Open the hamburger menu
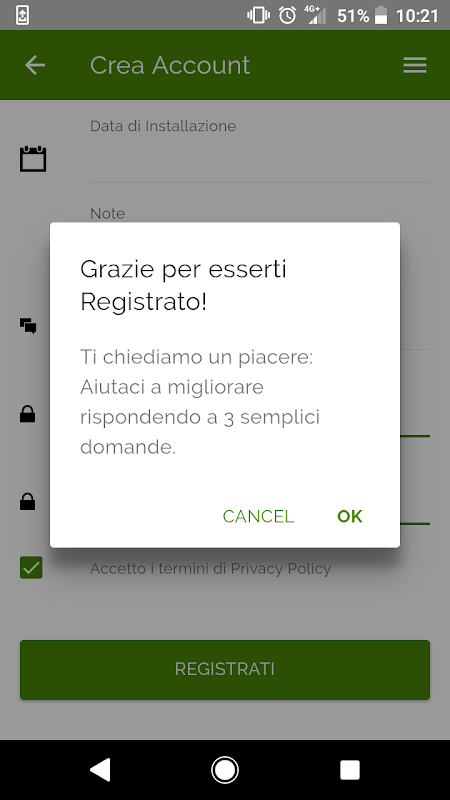The width and height of the screenshot is (450, 800). [x=415, y=65]
